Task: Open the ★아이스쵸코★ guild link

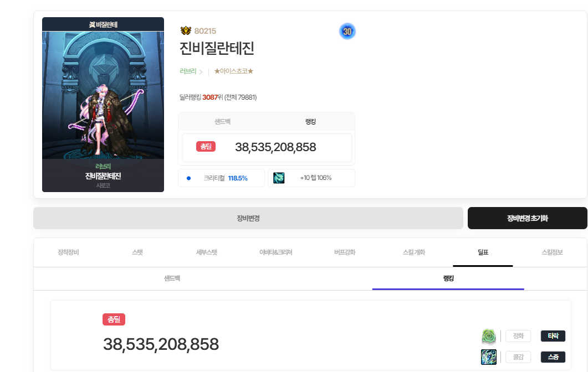Action: click(x=233, y=71)
